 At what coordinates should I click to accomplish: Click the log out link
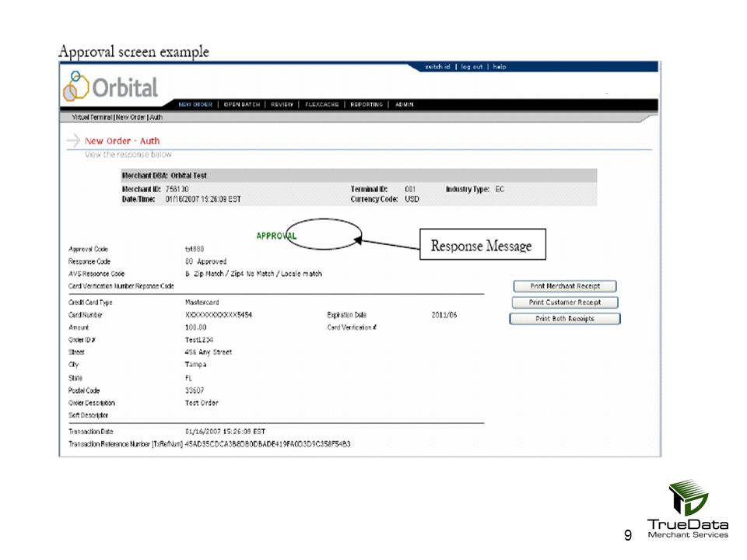click(x=472, y=67)
